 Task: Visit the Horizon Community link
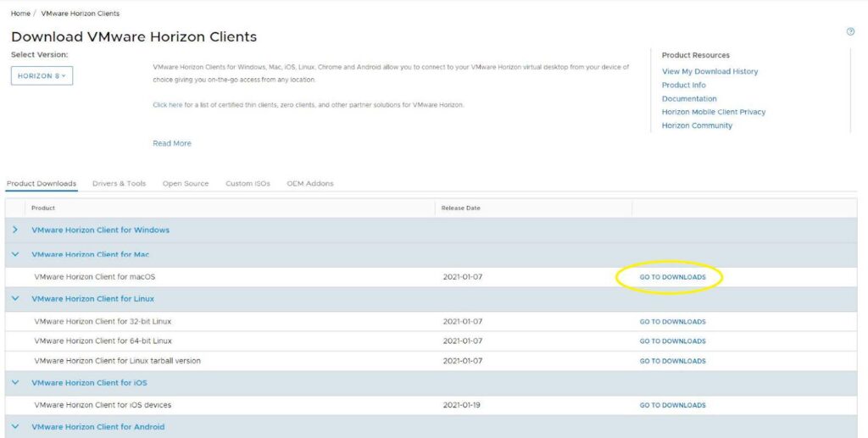point(697,125)
